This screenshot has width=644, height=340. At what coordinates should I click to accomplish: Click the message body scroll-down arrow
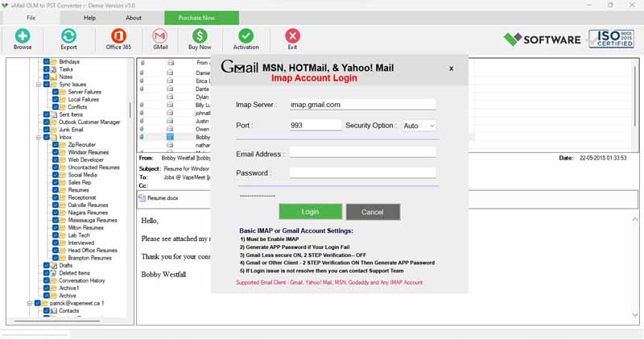(635, 315)
